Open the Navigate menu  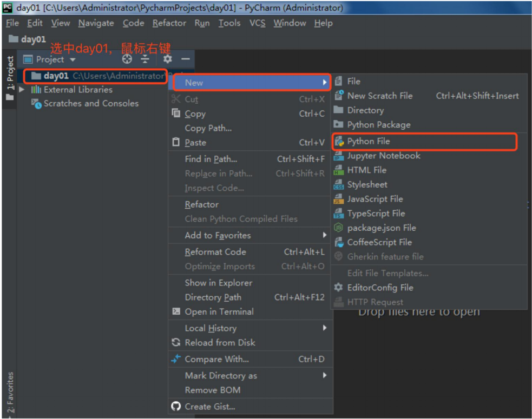click(x=96, y=23)
